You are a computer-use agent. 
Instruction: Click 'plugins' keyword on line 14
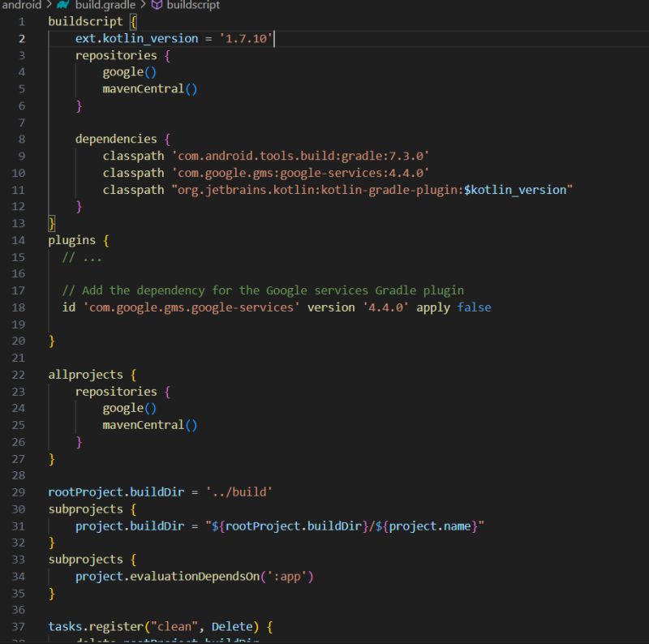71,240
